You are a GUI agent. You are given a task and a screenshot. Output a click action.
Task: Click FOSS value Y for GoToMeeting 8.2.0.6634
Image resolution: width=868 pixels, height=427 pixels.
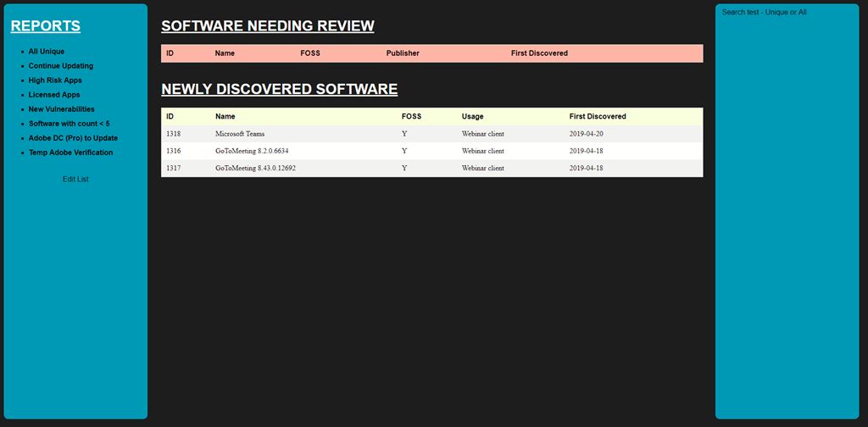pos(404,151)
